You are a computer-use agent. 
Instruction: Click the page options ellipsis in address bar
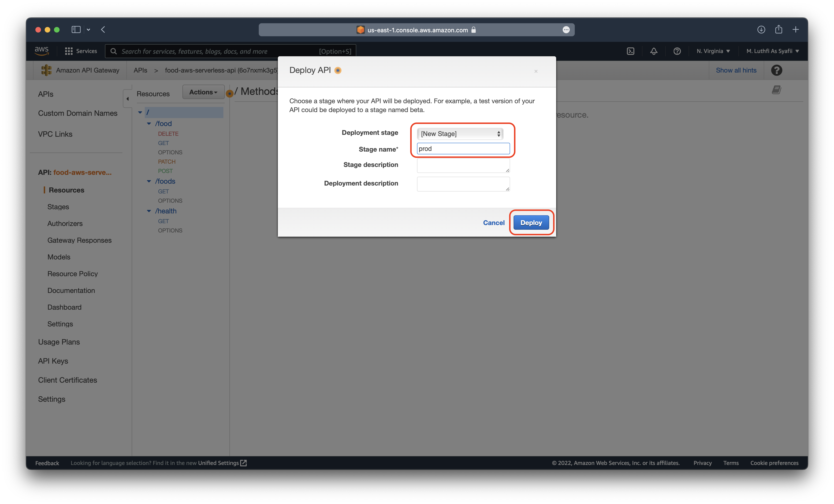[566, 30]
